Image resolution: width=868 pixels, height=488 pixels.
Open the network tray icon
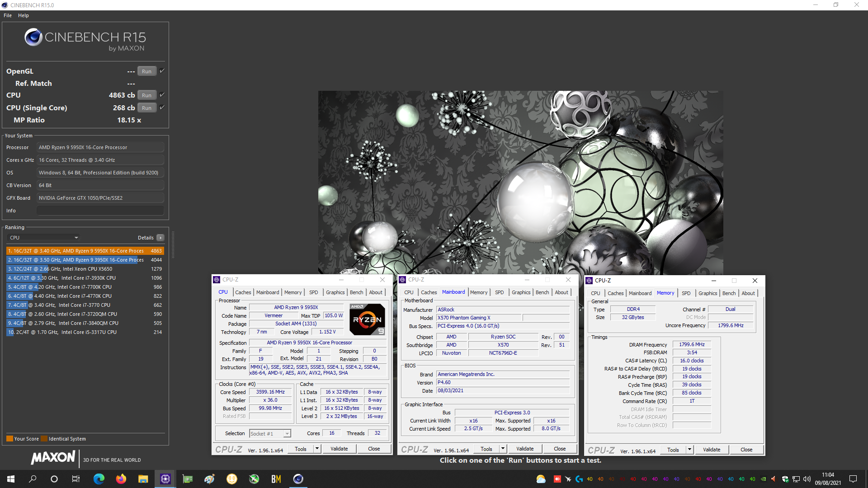pos(796,479)
